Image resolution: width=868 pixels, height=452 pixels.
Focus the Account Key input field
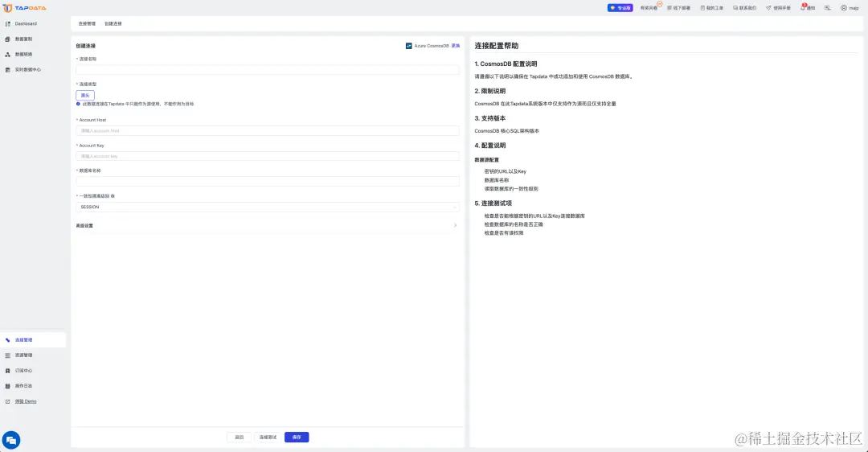pos(268,156)
